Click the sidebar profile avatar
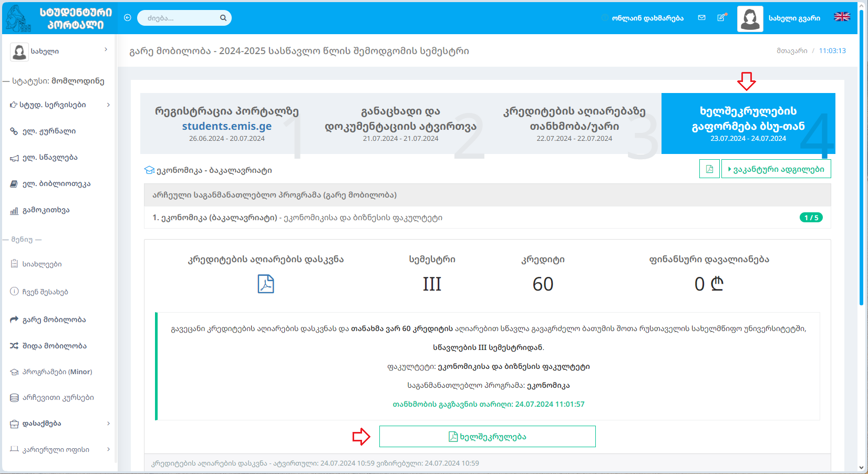Image resolution: width=868 pixels, height=474 pixels. tap(19, 51)
